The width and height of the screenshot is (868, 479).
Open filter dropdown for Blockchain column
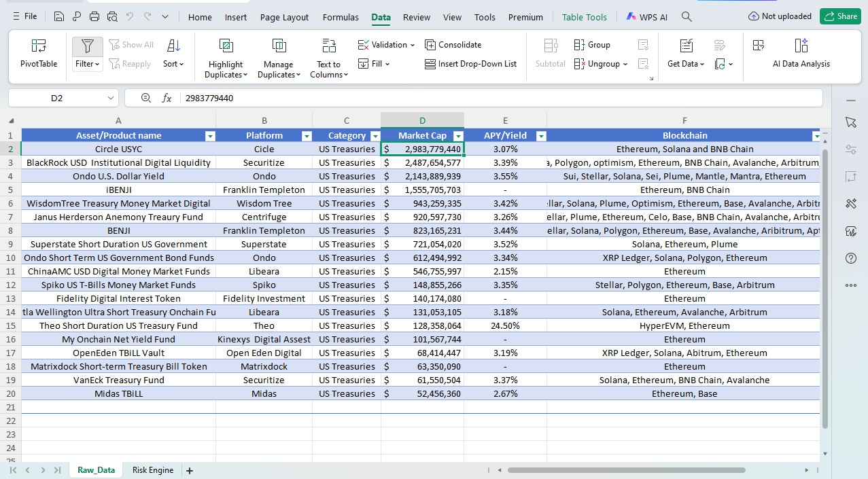[816, 136]
